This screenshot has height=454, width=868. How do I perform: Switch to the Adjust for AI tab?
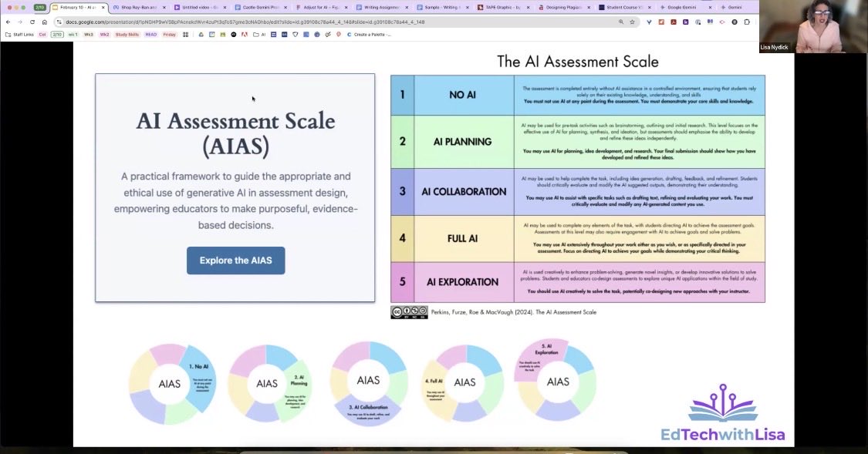point(321,7)
